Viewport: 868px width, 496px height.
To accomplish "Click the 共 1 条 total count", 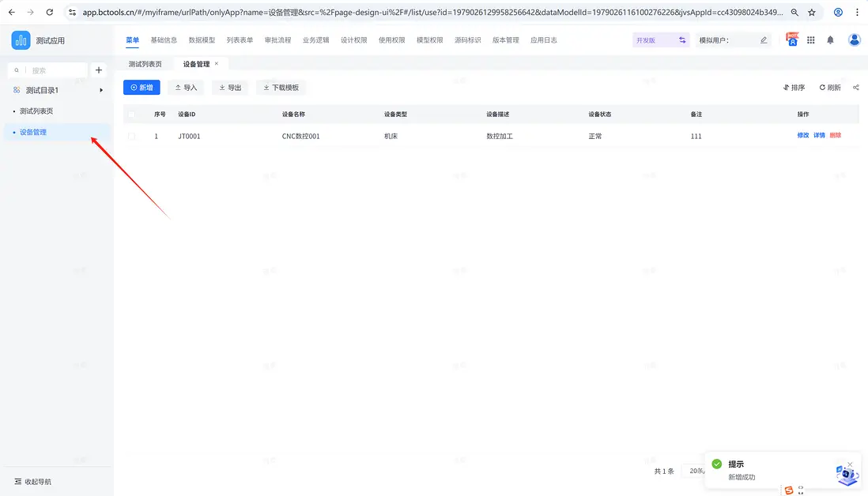I will (x=664, y=471).
